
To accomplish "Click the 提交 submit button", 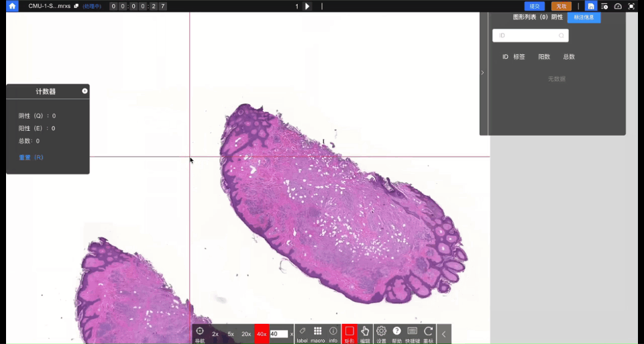I will pyautogui.click(x=535, y=6).
